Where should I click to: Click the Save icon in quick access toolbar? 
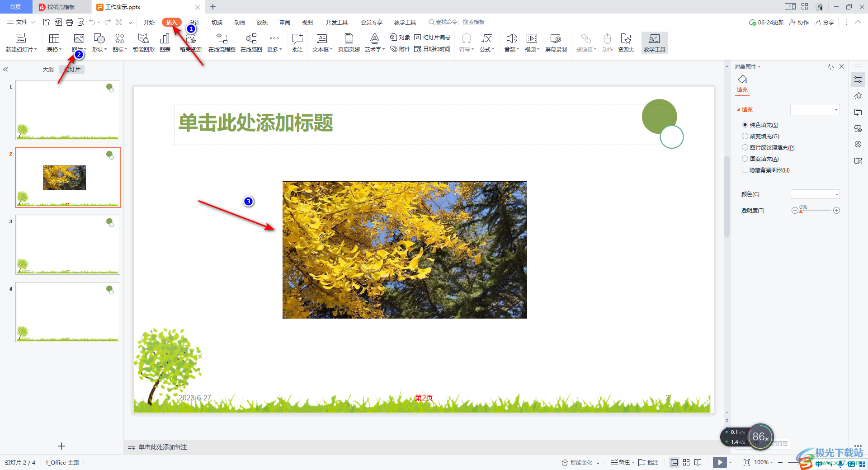[47, 22]
